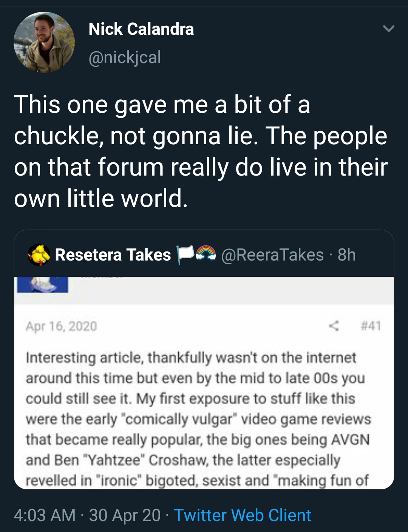Open the 4:03 AM tweet time
The width and height of the screenshot is (408, 532).
45,515
